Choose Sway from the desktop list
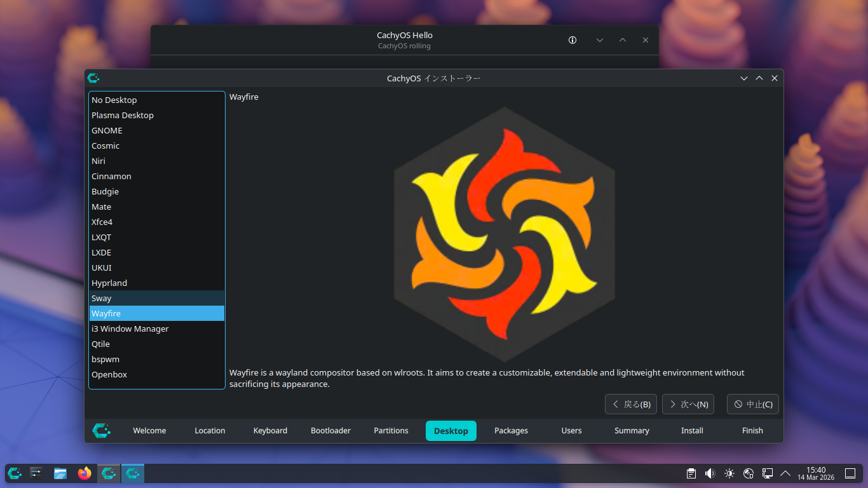The height and width of the screenshot is (488, 868). [157, 298]
